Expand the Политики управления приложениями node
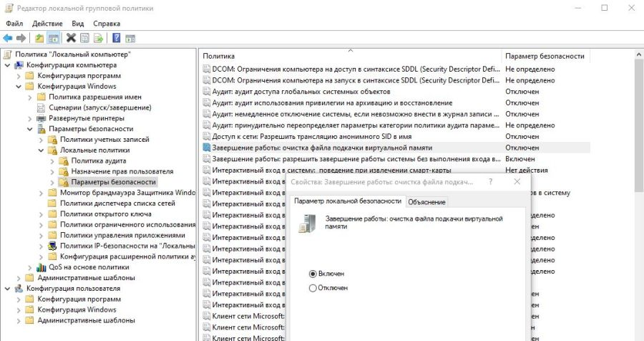Screen dimensions: 644x341 41,235
